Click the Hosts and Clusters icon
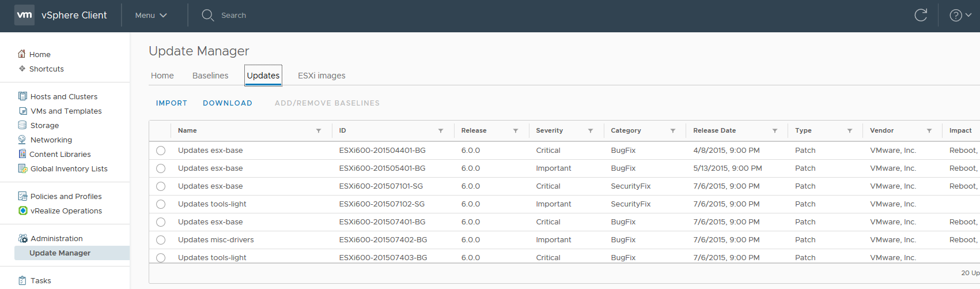The height and width of the screenshot is (289, 980). [23, 96]
